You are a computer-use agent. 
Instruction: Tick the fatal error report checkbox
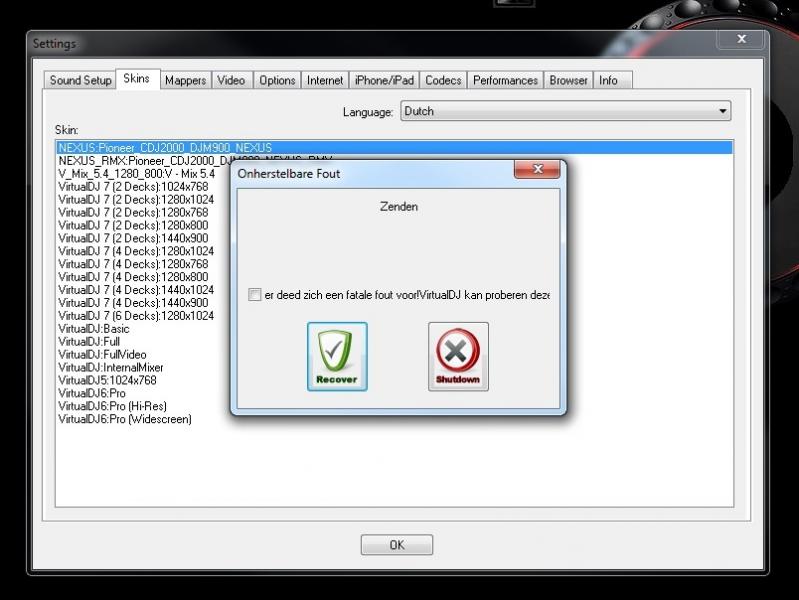tap(254, 295)
